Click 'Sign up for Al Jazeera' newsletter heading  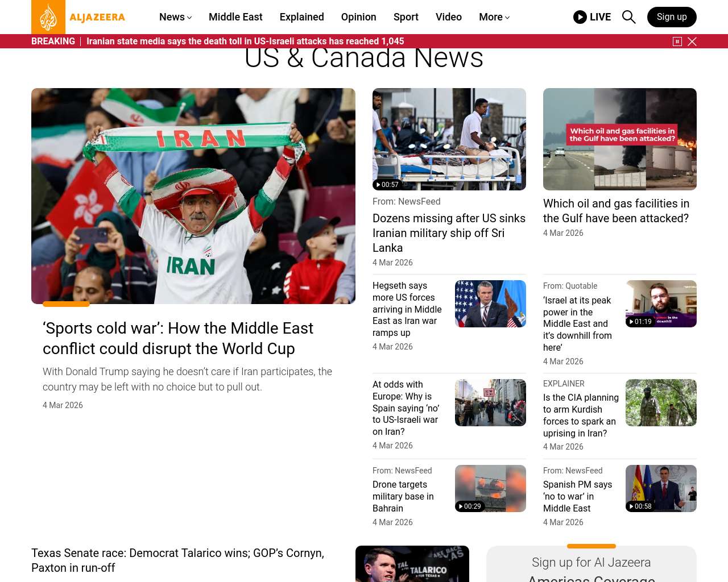(x=591, y=563)
